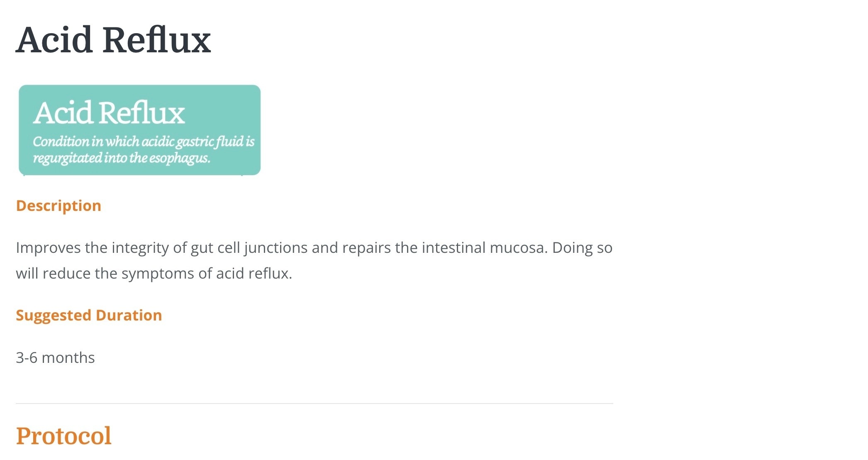868x460 pixels.
Task: Click the horizontal divider above Protocol
Action: [x=315, y=403]
